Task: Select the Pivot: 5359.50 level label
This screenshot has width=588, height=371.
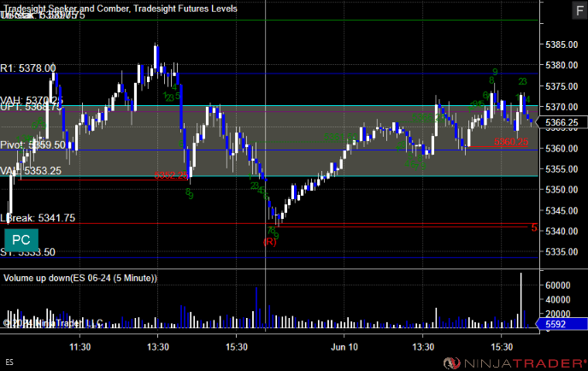Action: click(x=33, y=144)
